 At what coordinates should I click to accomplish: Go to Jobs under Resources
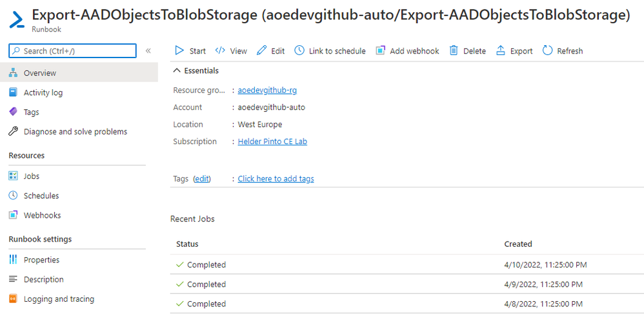tap(32, 176)
